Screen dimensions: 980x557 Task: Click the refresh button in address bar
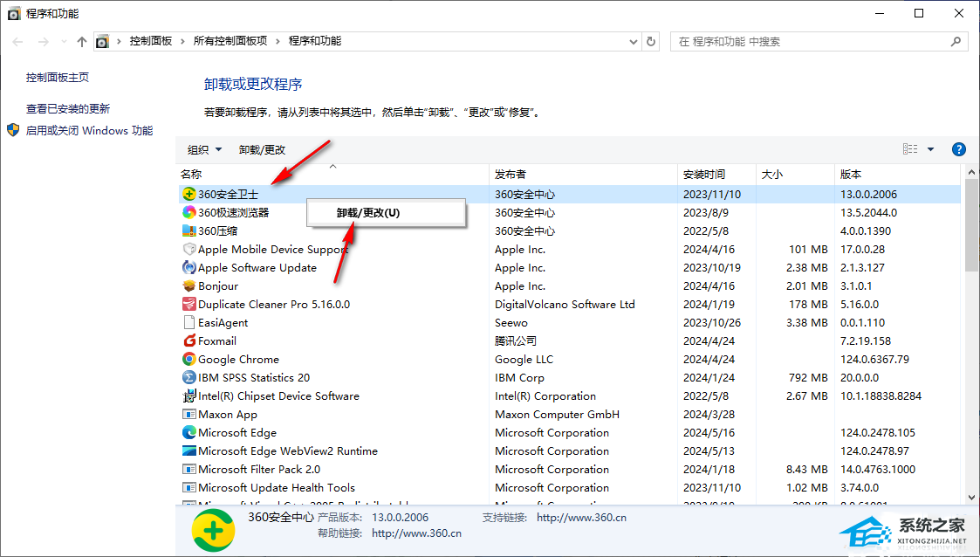[651, 41]
